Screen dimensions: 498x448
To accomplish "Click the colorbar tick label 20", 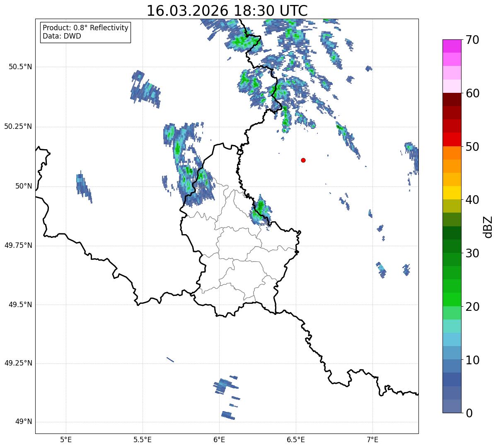I will (x=472, y=307).
